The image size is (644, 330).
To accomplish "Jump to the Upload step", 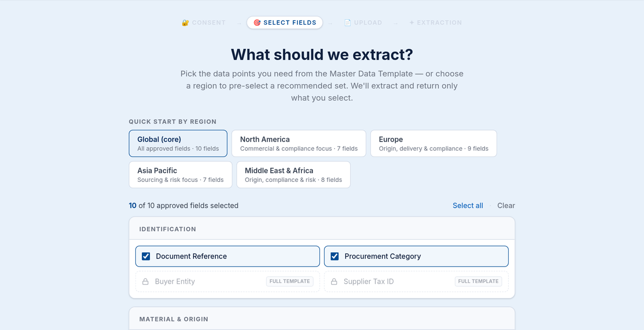I will coord(363,23).
